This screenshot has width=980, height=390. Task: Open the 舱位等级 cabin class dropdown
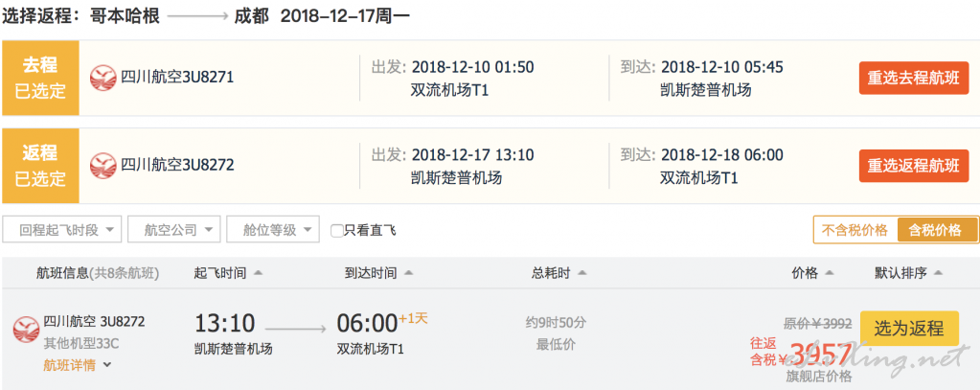[273, 229]
